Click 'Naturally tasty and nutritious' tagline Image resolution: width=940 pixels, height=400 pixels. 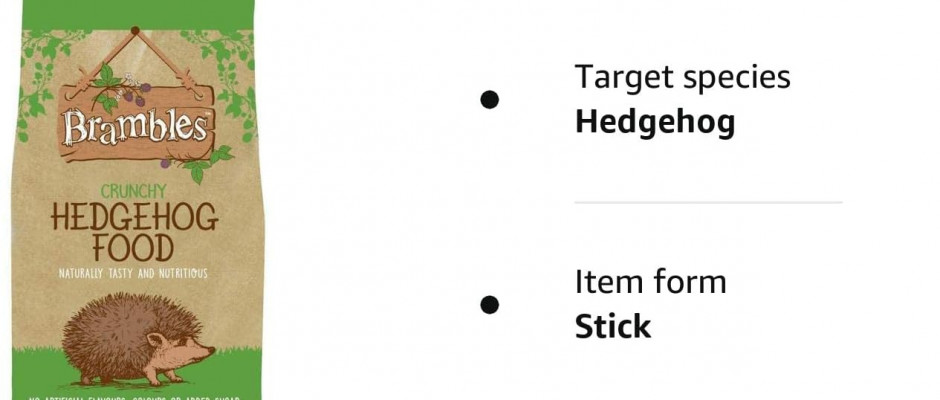[x=133, y=273]
